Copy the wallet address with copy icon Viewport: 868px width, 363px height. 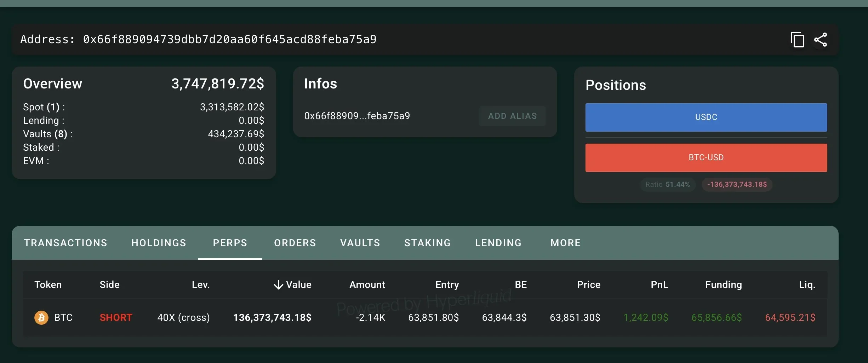pos(797,39)
